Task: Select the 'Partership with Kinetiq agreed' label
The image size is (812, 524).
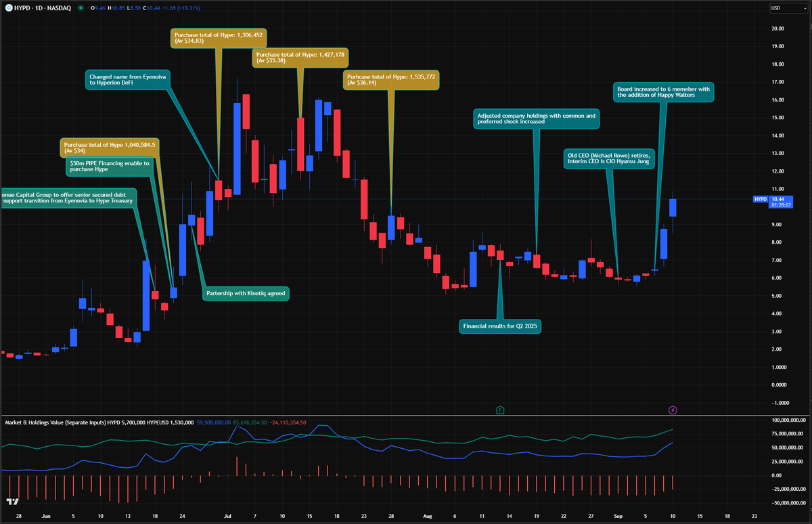Action: tap(246, 294)
